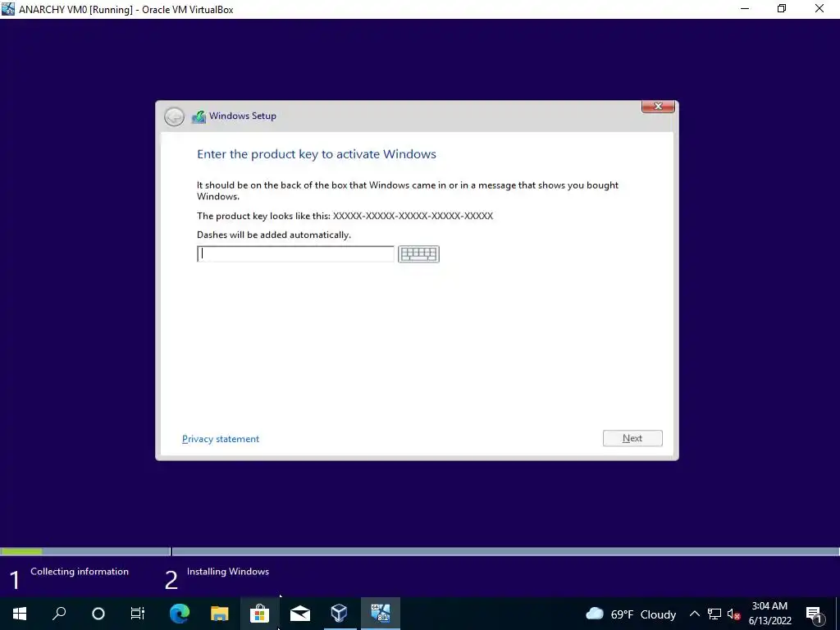This screenshot has width=840, height=630.
Task: Close the Windows Setup dialog
Action: tap(658, 107)
